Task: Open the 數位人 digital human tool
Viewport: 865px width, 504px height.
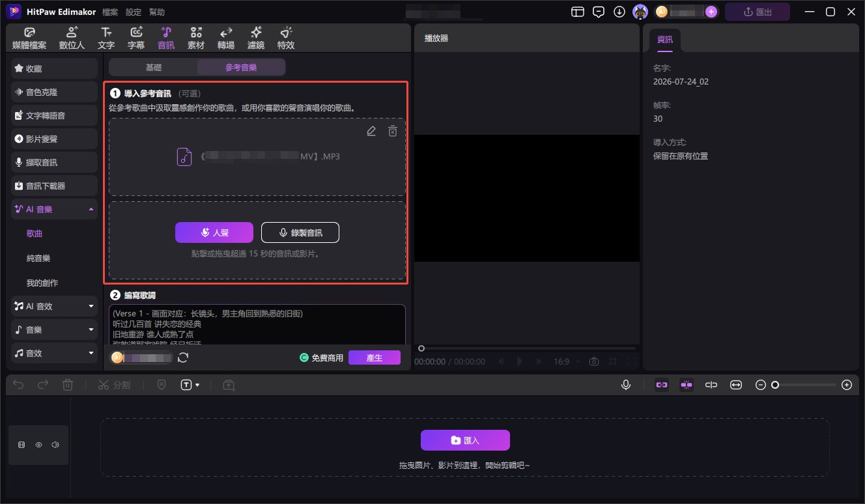Action: click(71, 38)
